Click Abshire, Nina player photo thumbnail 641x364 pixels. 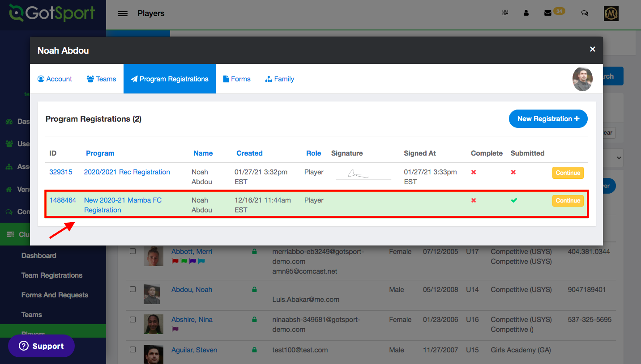click(154, 324)
